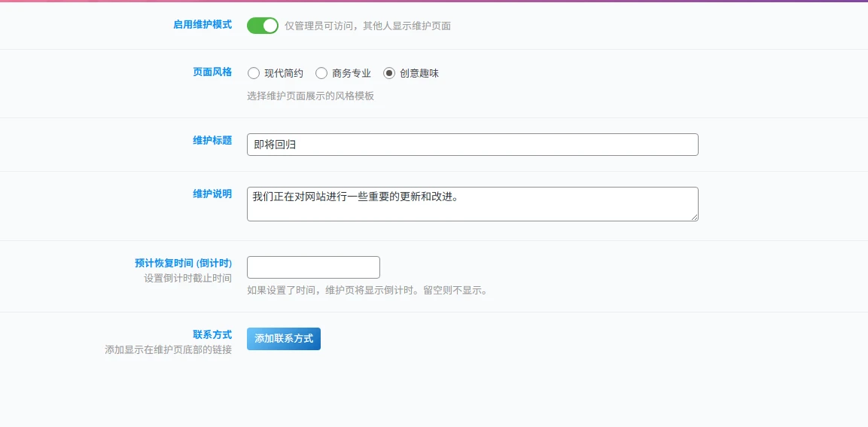Click the 预计恢复时间 (倒计时) label
Screen dimensions: 868x427
[183, 263]
